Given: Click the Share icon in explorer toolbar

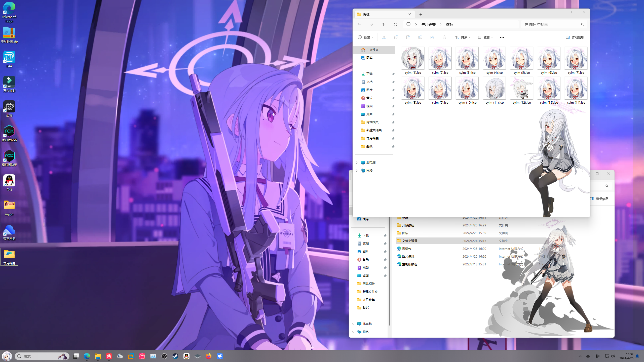Looking at the screenshot, I should [x=432, y=37].
